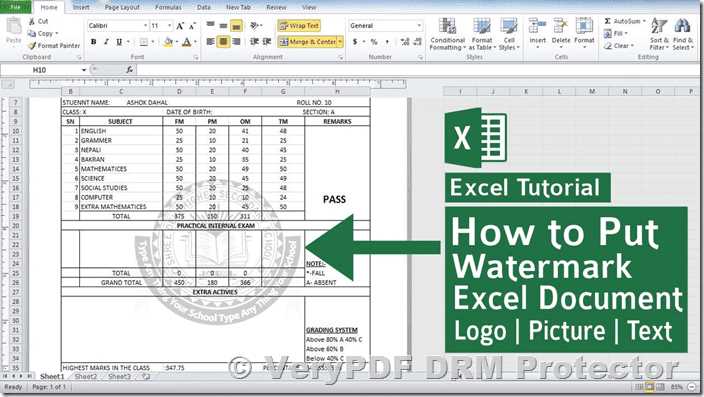Open the font size dropdown
Viewport: 704px width, 397px height.
point(169,26)
